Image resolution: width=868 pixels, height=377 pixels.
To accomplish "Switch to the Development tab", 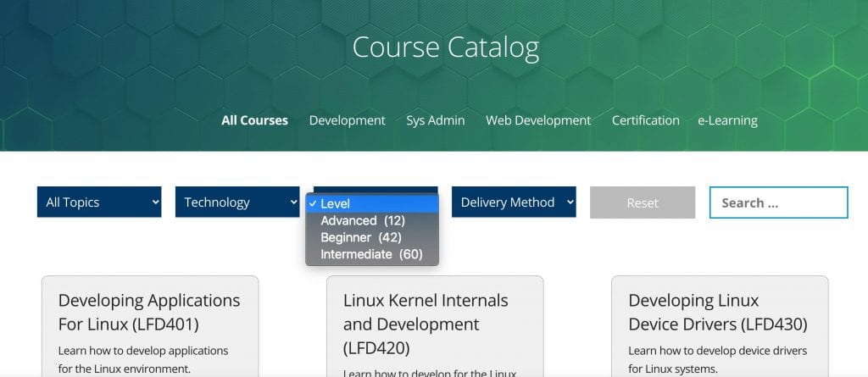I will (347, 120).
